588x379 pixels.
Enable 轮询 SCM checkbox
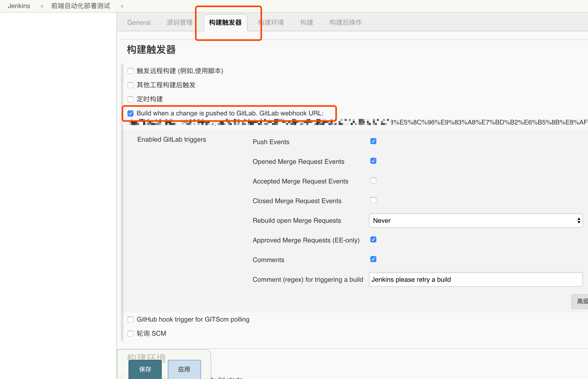[130, 334]
